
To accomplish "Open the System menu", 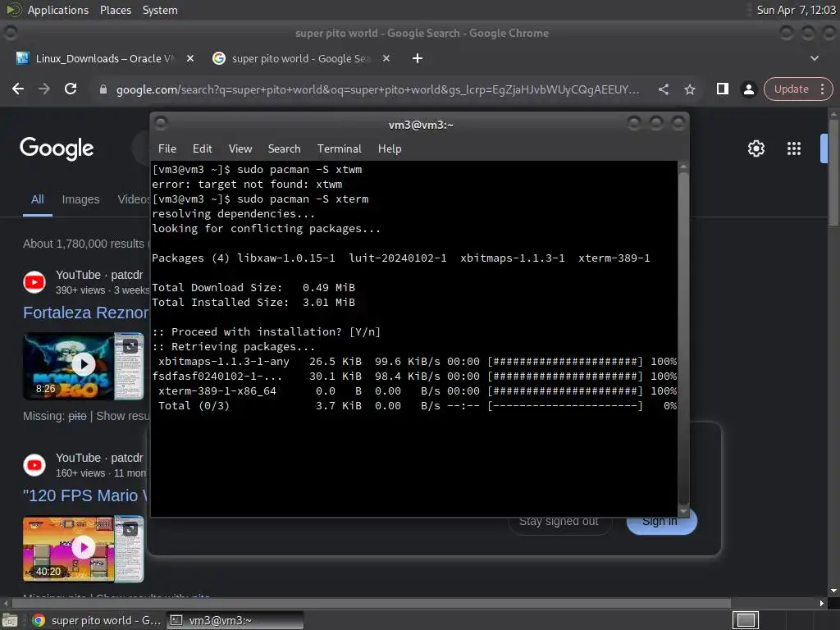I will 160,10.
